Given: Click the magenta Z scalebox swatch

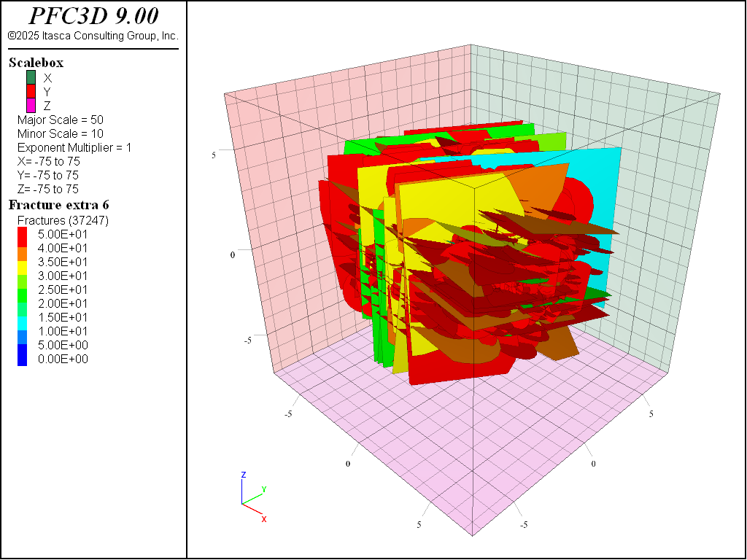Looking at the screenshot, I should click(x=31, y=105).
